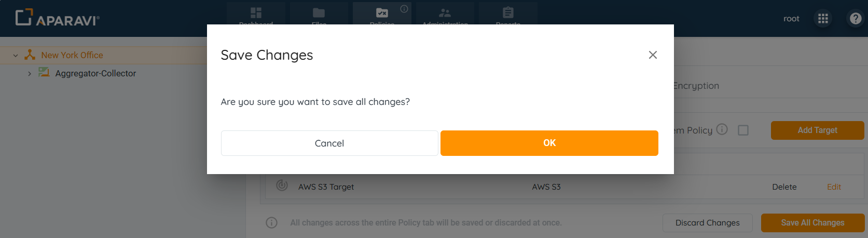Viewport: 868px width, 238px height.
Task: Expand the Aggregator-Collector tree node
Action: pos(30,74)
